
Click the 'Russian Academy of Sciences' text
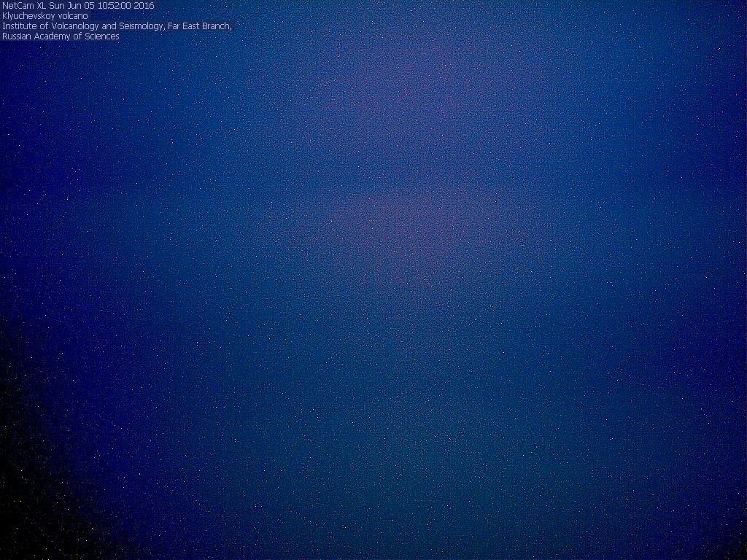pyautogui.click(x=61, y=36)
